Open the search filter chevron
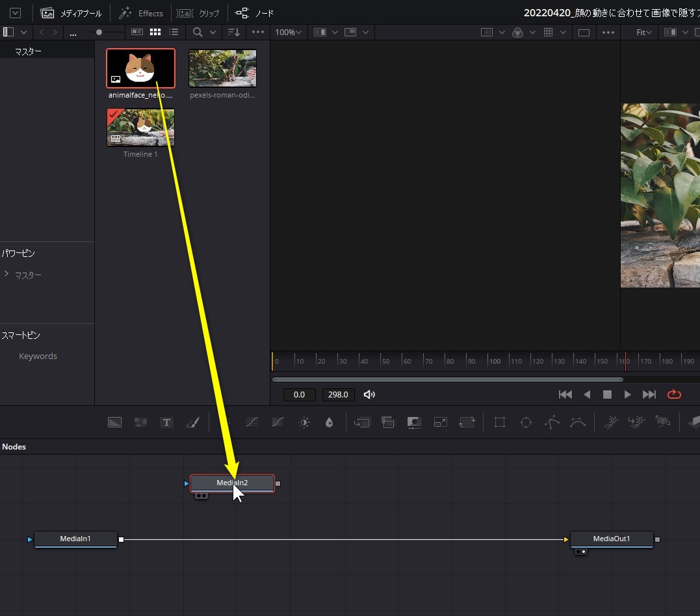This screenshot has width=700, height=616. click(213, 32)
